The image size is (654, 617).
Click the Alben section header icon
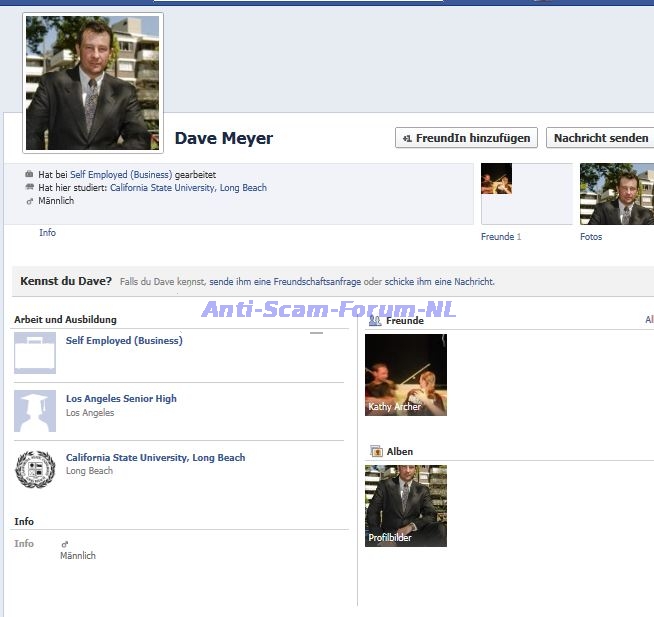pyautogui.click(x=376, y=452)
